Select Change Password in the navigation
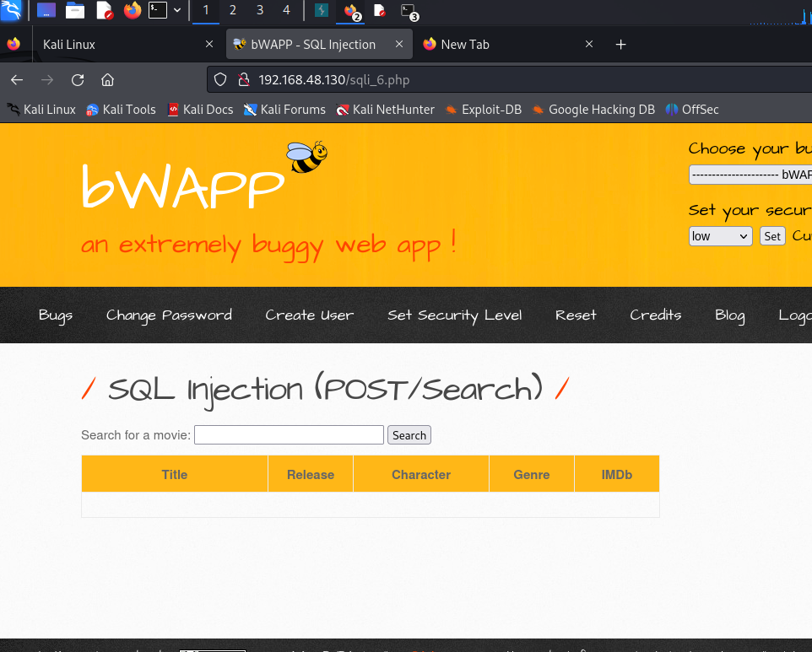Viewport: 812px width, 652px height. (169, 315)
